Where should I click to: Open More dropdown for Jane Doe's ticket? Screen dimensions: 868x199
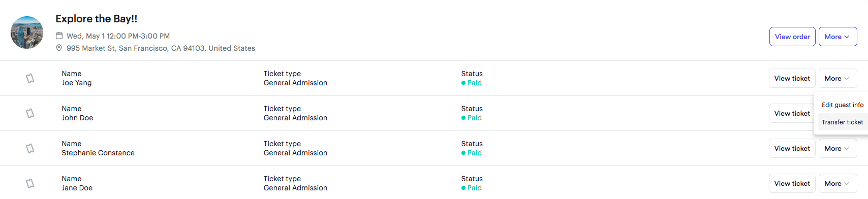coord(838,183)
